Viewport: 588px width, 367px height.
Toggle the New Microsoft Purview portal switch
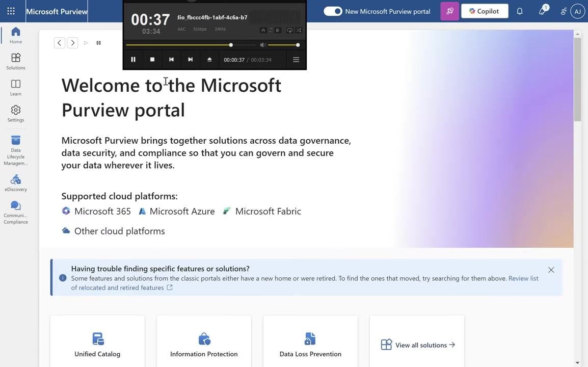click(333, 11)
